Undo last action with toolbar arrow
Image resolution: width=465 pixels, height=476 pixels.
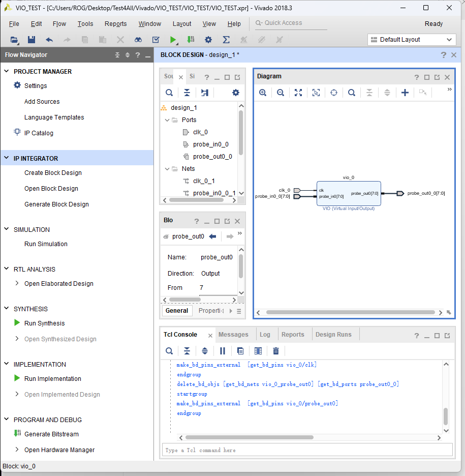pos(49,40)
